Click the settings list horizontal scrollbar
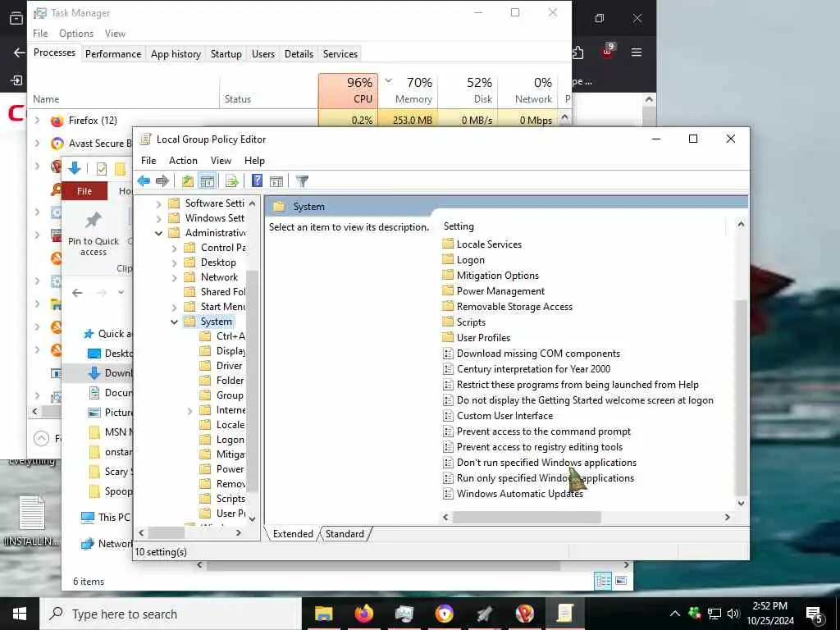The height and width of the screenshot is (630, 840). pyautogui.click(x=527, y=517)
